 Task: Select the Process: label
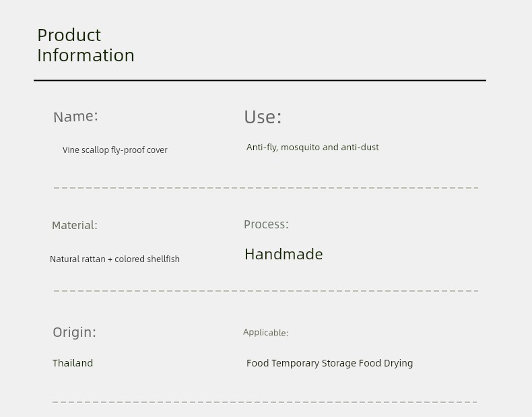[x=267, y=224]
